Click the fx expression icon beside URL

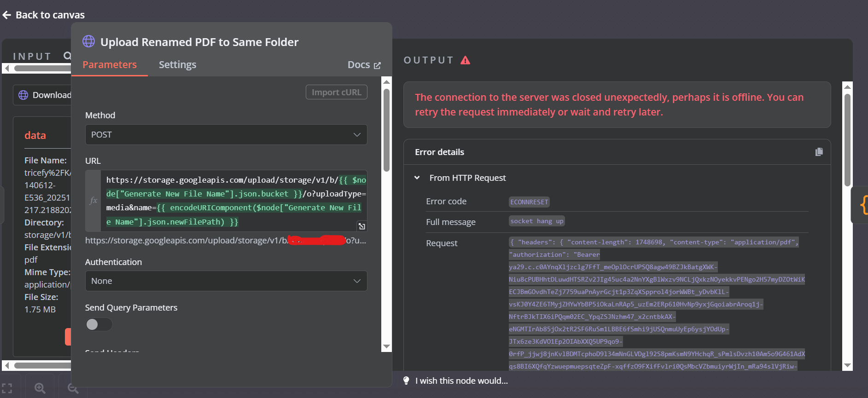tap(93, 201)
